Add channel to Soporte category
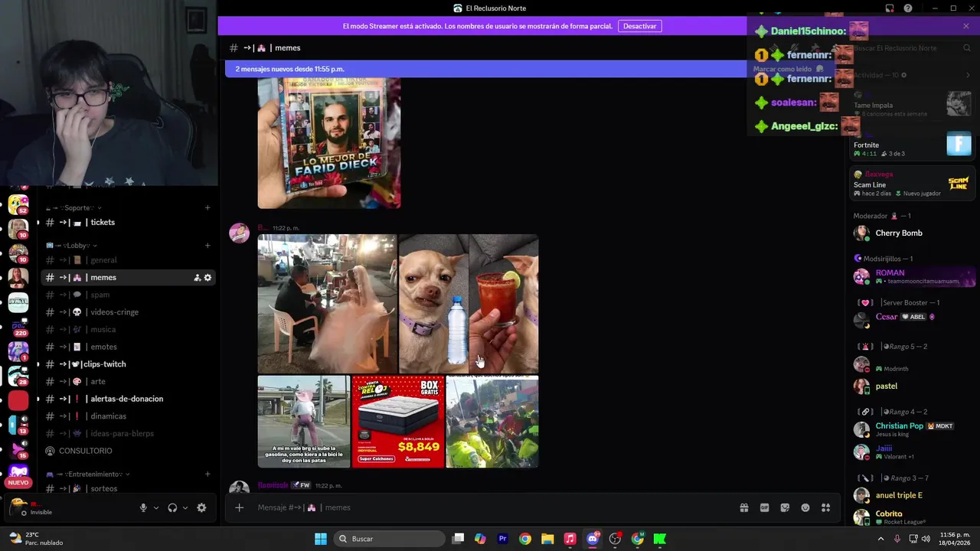The width and height of the screenshot is (980, 551). pos(207,207)
